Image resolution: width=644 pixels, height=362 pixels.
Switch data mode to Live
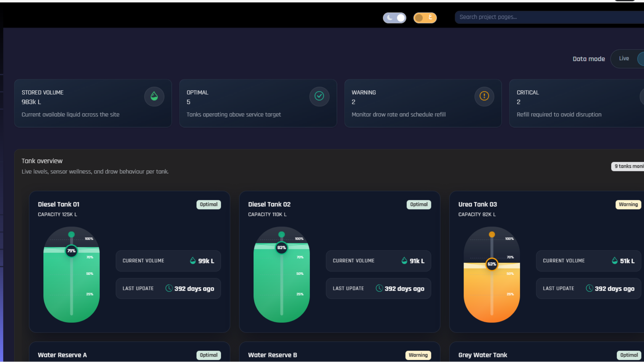624,59
